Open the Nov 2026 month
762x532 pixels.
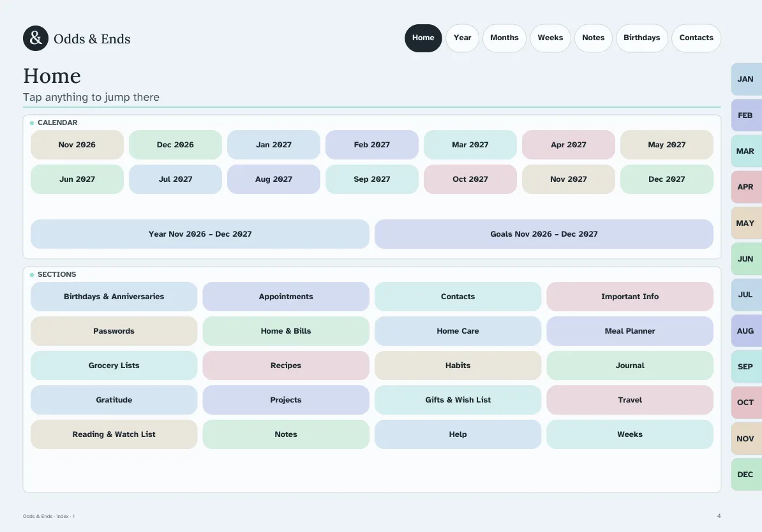pyautogui.click(x=77, y=145)
